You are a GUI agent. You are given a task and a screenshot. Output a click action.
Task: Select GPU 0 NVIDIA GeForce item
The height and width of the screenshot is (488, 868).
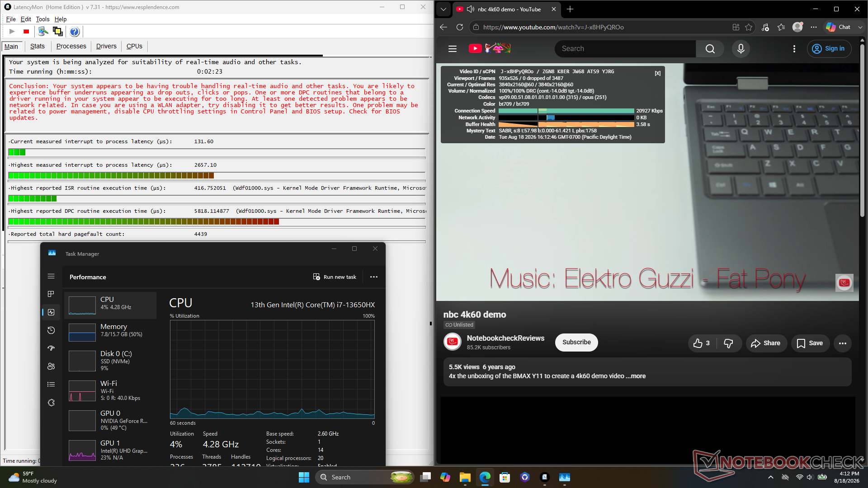click(111, 420)
